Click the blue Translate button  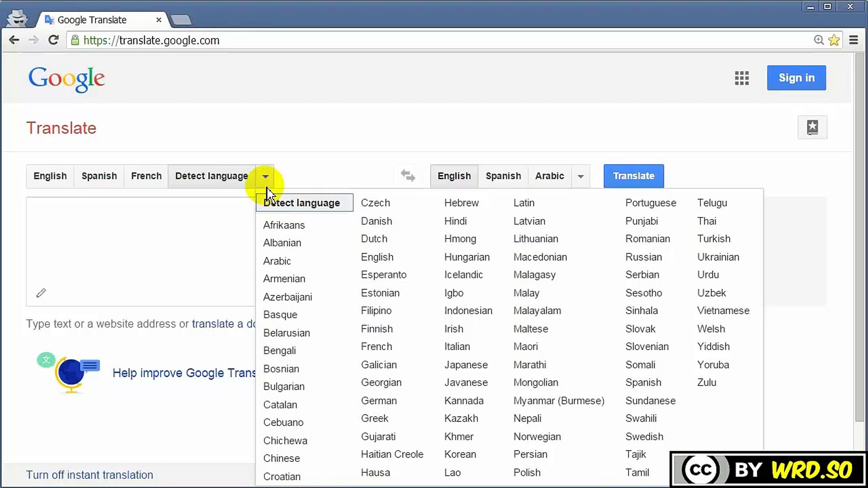pos(633,176)
